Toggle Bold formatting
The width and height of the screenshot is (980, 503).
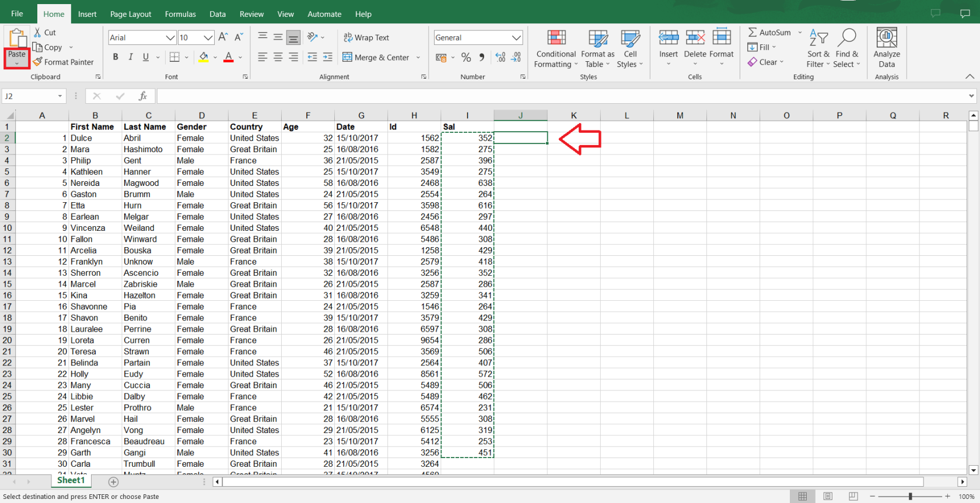(116, 57)
